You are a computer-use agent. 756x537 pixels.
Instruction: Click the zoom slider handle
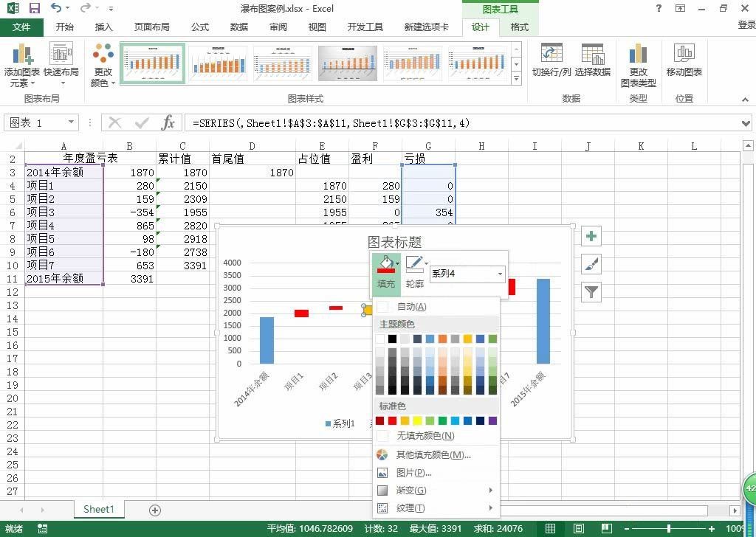[669, 529]
